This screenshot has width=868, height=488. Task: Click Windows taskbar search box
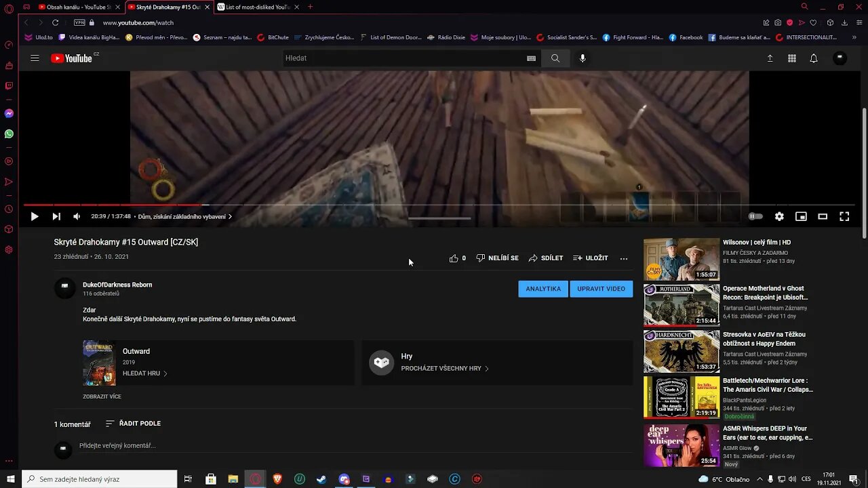click(x=99, y=479)
